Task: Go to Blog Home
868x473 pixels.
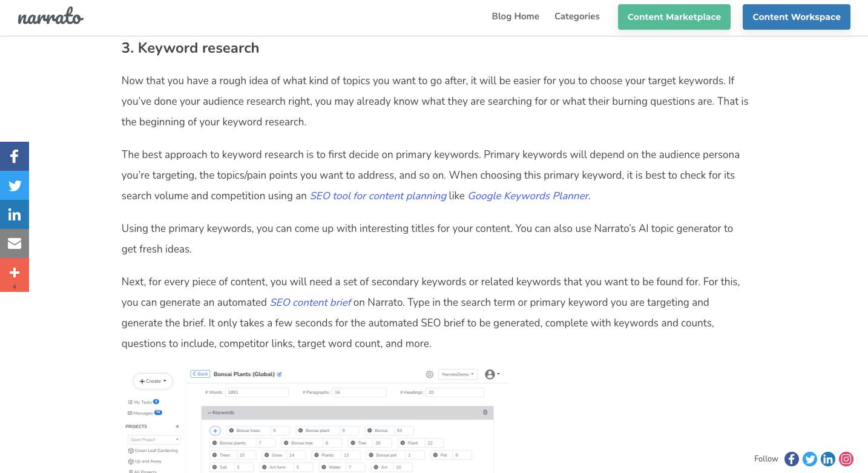Action: coord(515,16)
